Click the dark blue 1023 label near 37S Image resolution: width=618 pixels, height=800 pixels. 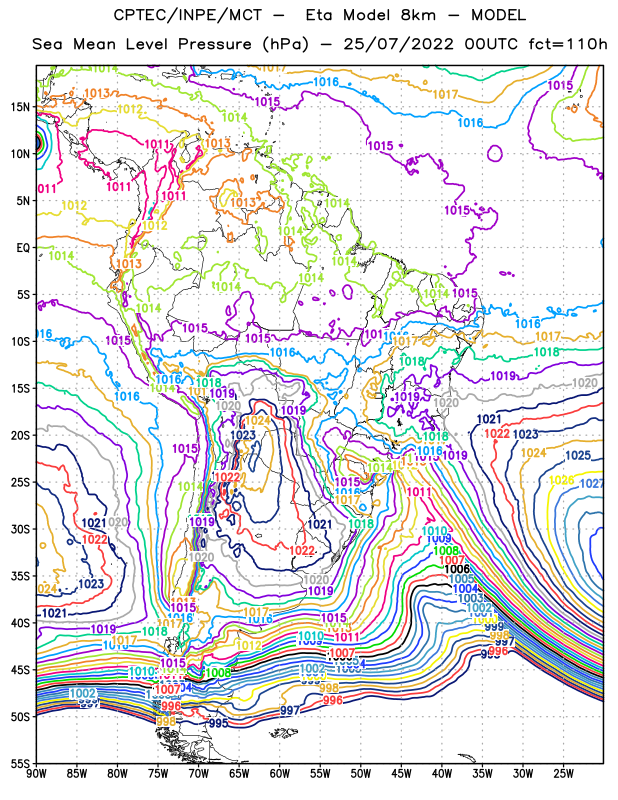(x=91, y=584)
